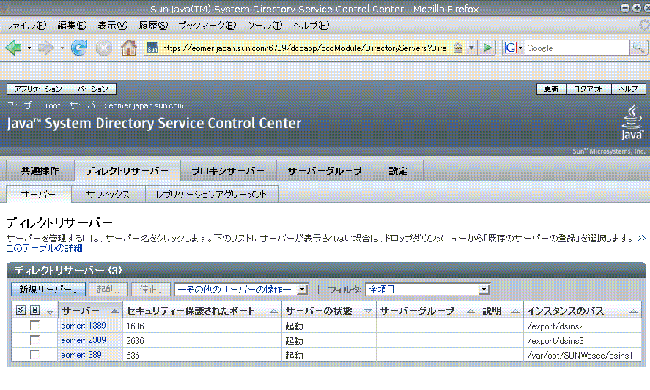Screen dimensions: 650x390
Task: Reload the page with the blue Refresh icon
Action: pos(79,48)
